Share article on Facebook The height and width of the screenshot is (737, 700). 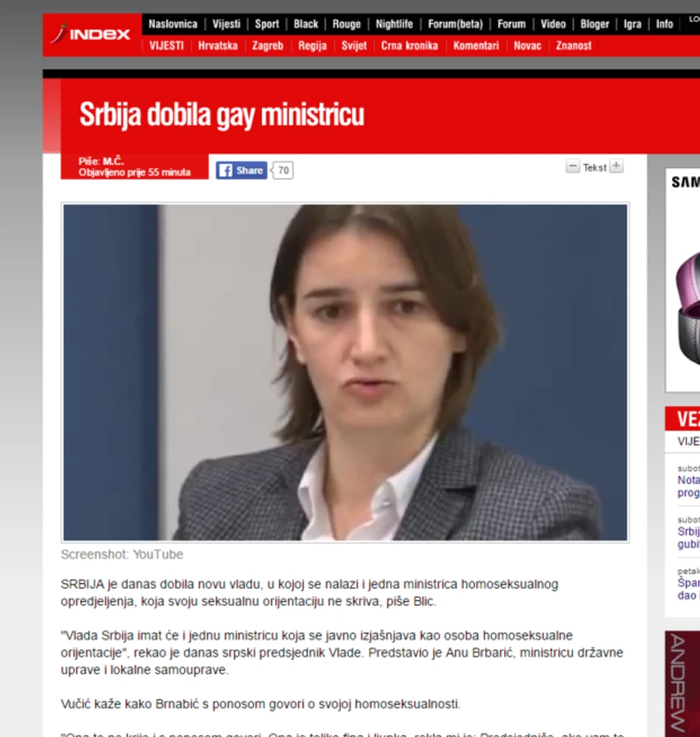point(241,170)
